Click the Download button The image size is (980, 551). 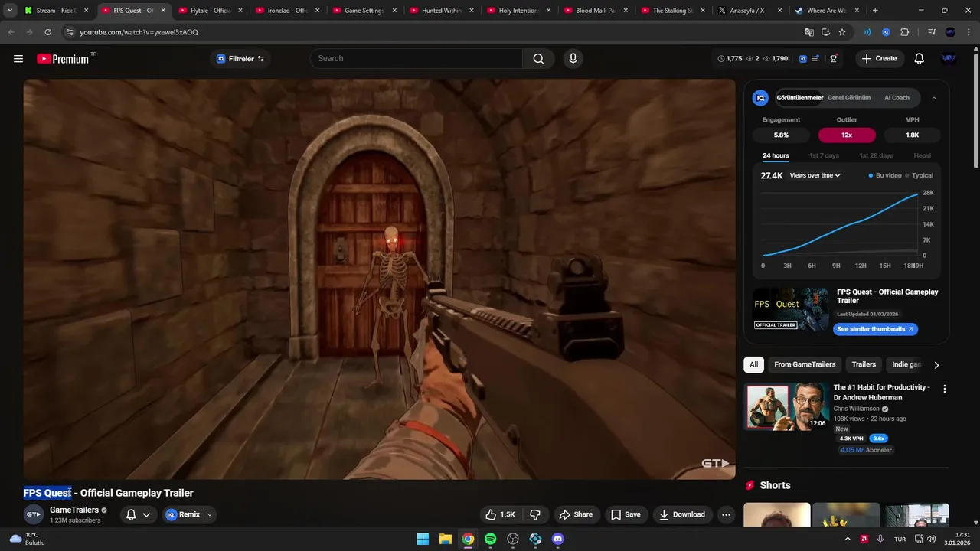point(681,514)
